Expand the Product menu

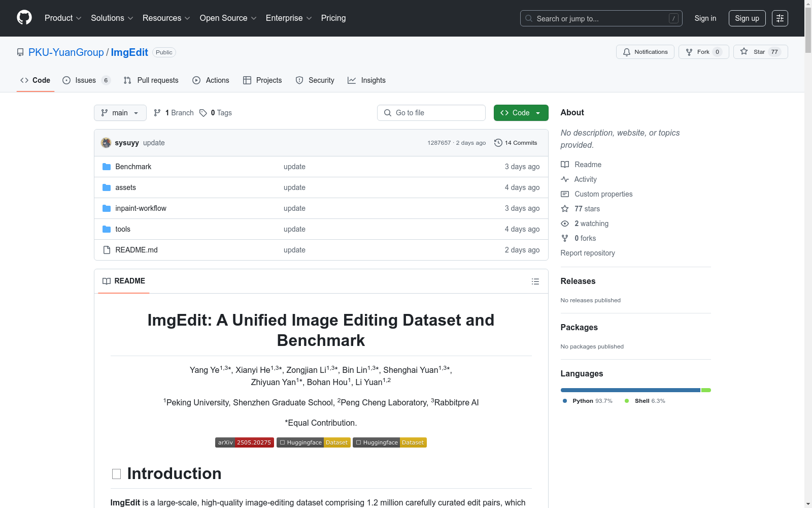[63, 18]
